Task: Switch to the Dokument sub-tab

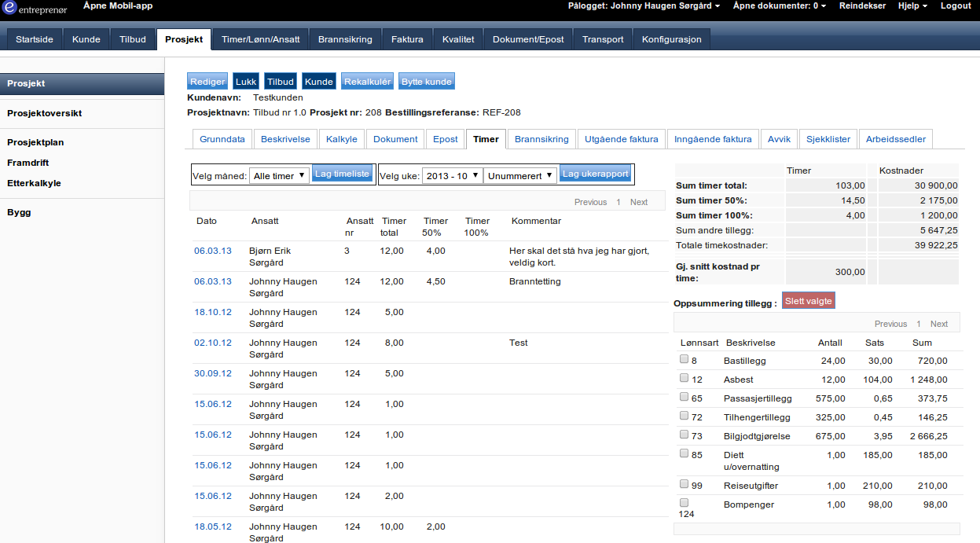Action: 395,139
